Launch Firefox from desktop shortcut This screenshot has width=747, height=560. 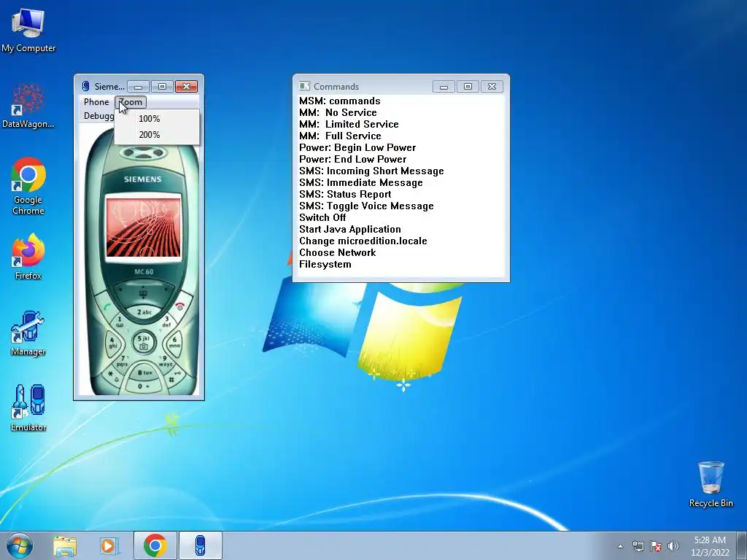point(28,256)
